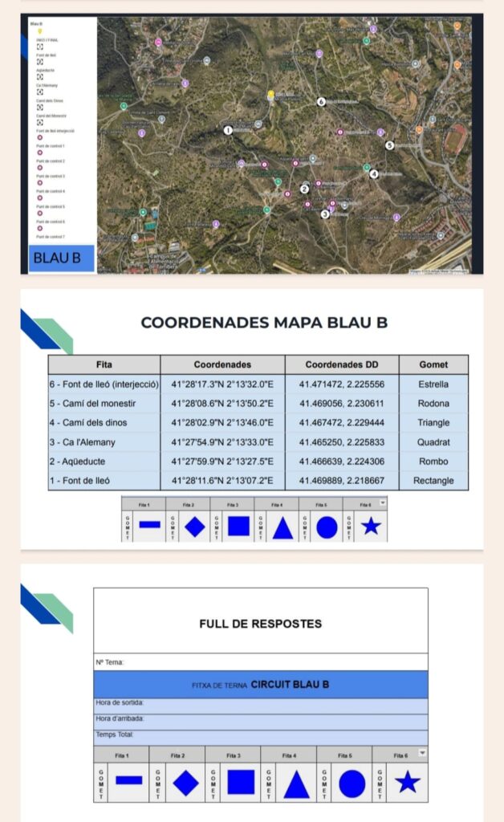Click the Coordenades DD column header
504x822 pixels.
(341, 364)
